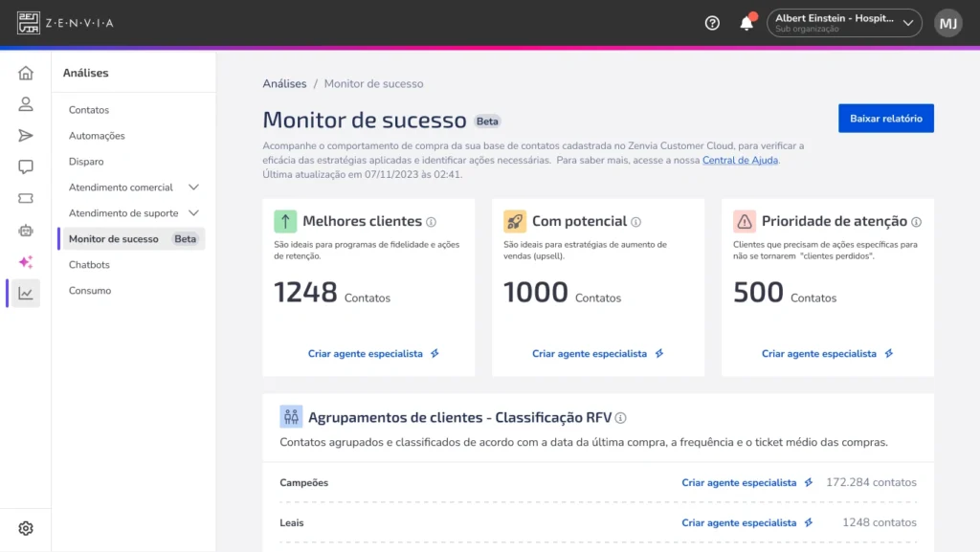Open the notifications bell
The width and height of the screenshot is (980, 552).
[746, 23]
